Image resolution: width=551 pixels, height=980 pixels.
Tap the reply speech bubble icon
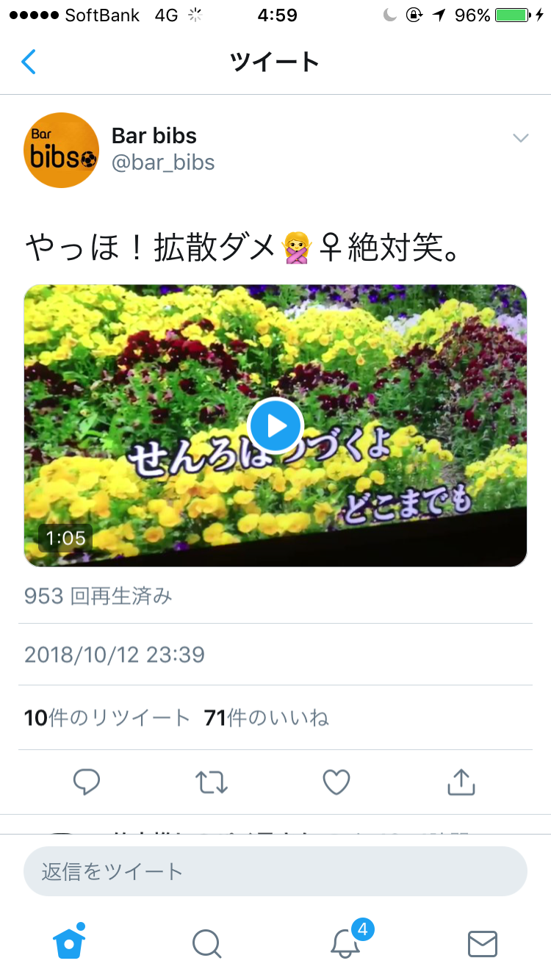tap(87, 782)
